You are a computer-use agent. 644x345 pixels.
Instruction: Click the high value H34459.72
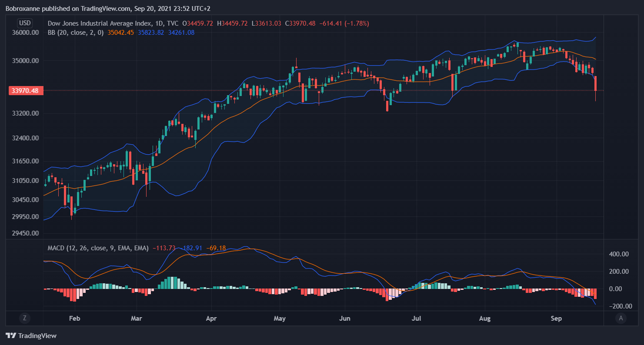point(232,23)
